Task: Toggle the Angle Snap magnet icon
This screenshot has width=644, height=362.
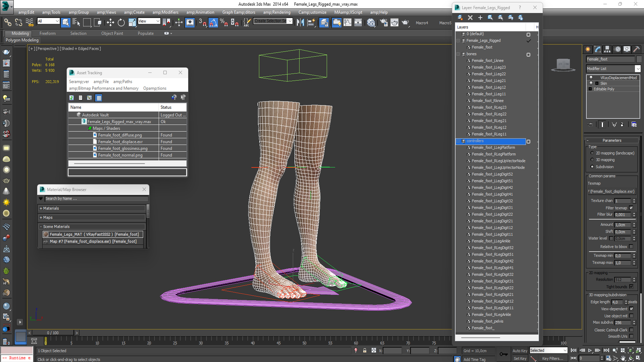Action: point(213,22)
